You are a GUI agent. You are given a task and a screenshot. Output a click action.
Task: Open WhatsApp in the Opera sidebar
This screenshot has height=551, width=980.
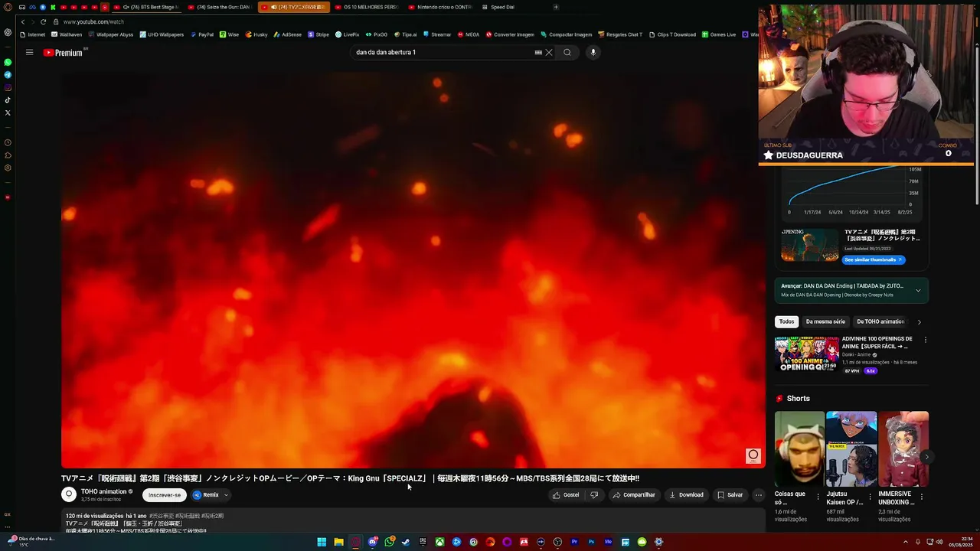8,62
